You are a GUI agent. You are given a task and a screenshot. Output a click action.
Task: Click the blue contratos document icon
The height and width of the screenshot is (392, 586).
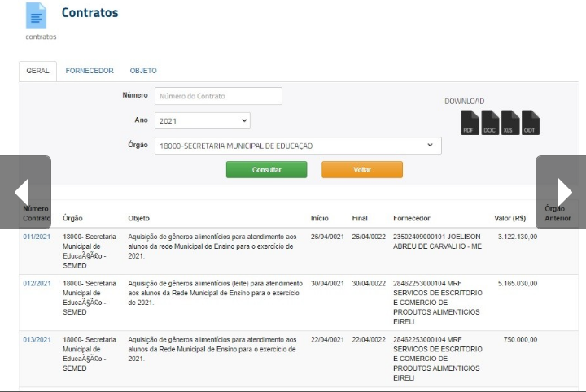(36, 15)
